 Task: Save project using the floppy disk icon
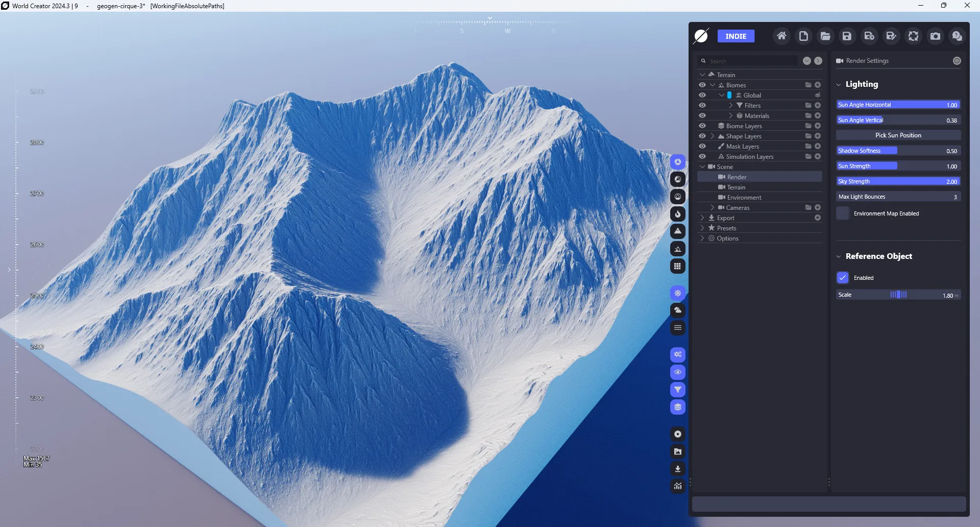click(x=847, y=36)
